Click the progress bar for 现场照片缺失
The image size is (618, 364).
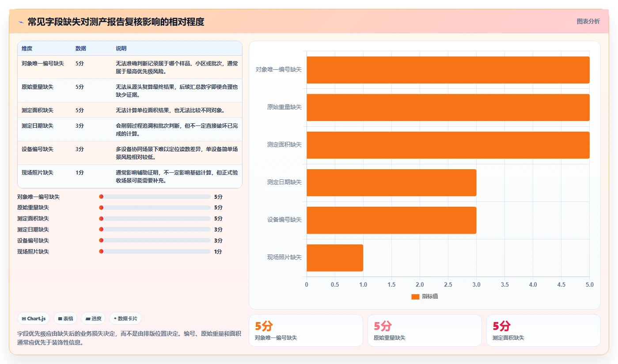[x=155, y=252]
